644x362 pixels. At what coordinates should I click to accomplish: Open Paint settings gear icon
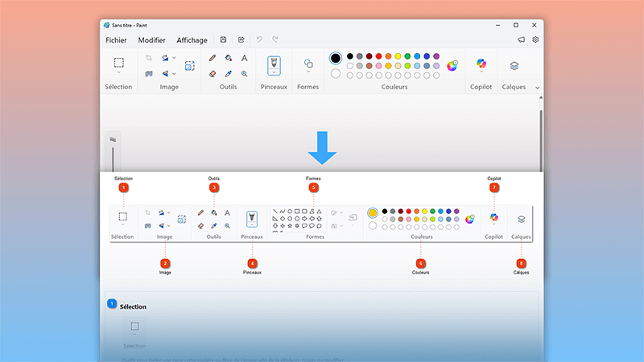(535, 39)
